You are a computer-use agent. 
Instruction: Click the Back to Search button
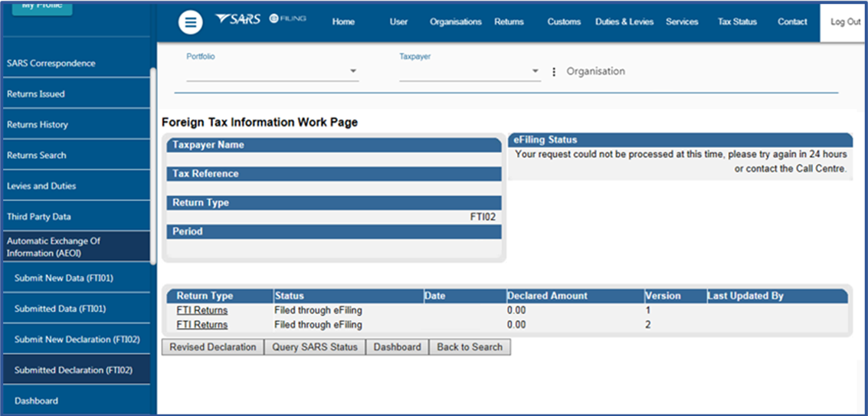[x=470, y=347]
